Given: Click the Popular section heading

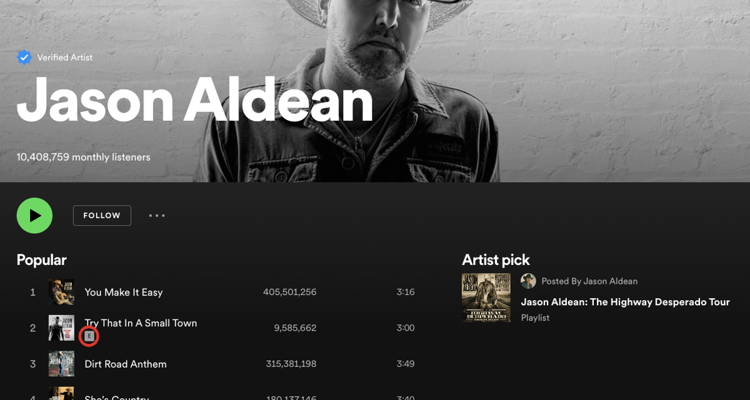Looking at the screenshot, I should click(x=42, y=260).
